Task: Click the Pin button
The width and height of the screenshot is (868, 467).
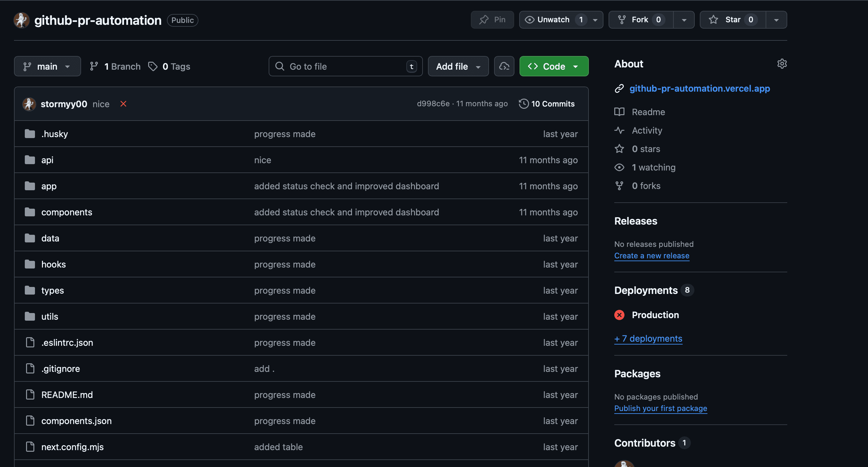Action: click(492, 20)
